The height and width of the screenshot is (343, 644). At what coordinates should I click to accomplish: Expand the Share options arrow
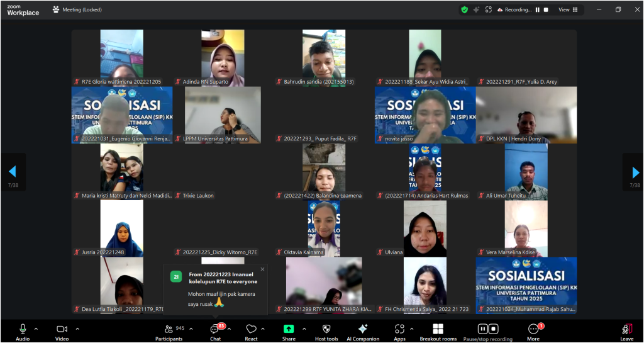point(304,329)
